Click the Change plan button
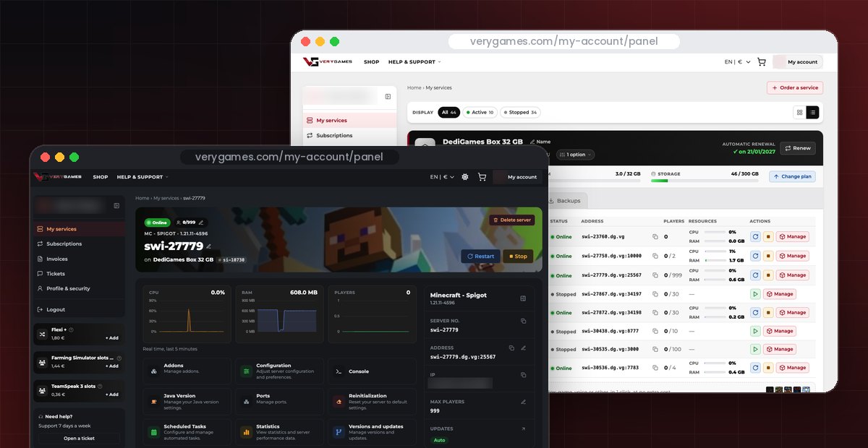The width and height of the screenshot is (868, 448). point(792,176)
